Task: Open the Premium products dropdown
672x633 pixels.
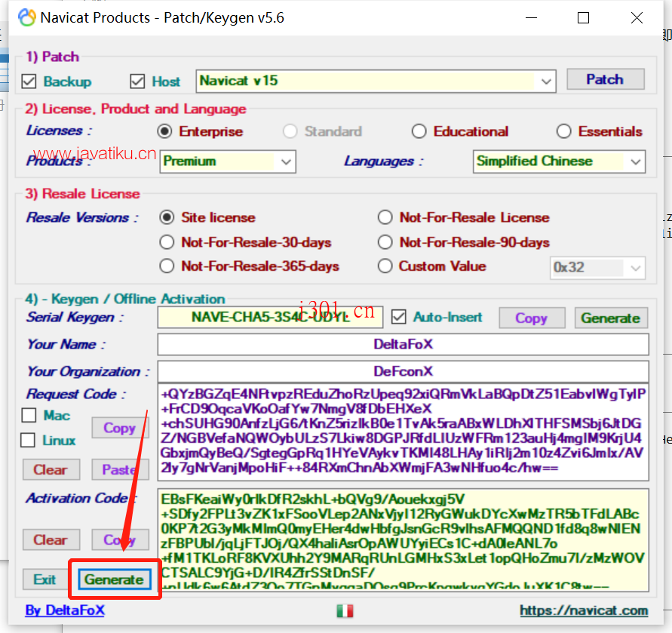Action: (x=228, y=161)
